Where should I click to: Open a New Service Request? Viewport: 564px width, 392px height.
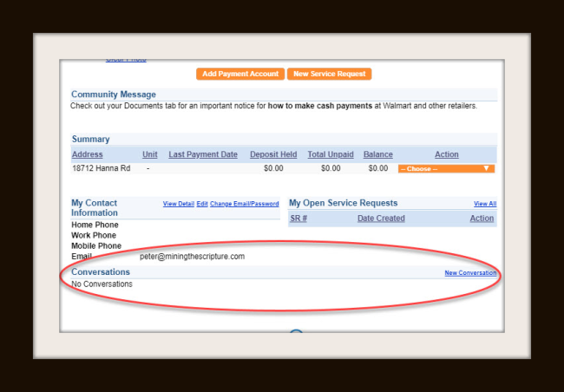click(x=329, y=74)
